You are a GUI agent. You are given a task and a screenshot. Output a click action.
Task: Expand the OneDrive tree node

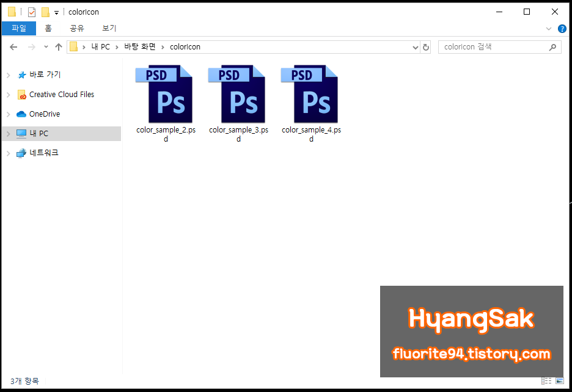coord(9,115)
